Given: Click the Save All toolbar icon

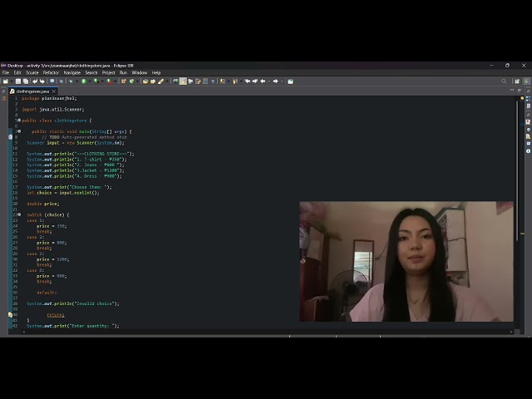Looking at the screenshot, I should [26, 81].
